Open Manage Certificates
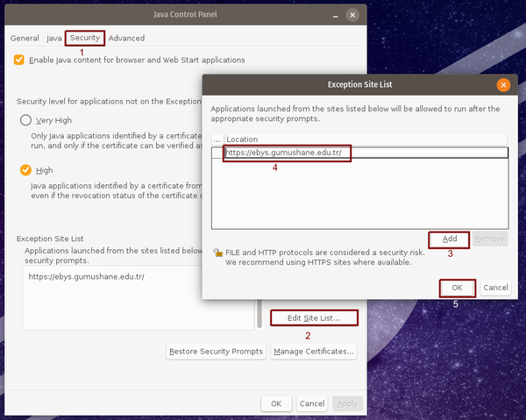Viewport: 526px width, 420px height. [313, 352]
